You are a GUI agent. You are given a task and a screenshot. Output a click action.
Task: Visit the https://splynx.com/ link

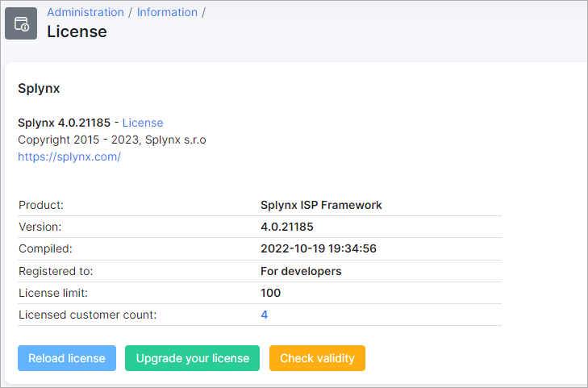[x=69, y=156]
